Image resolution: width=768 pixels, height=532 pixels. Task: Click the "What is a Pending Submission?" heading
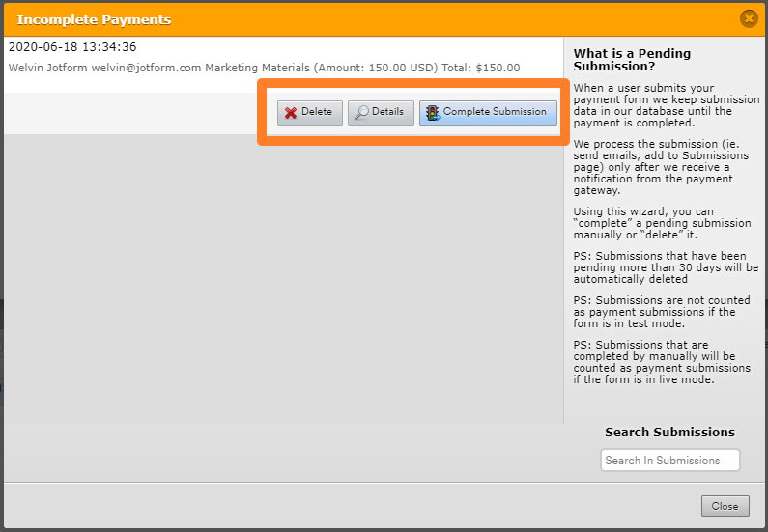[633, 60]
